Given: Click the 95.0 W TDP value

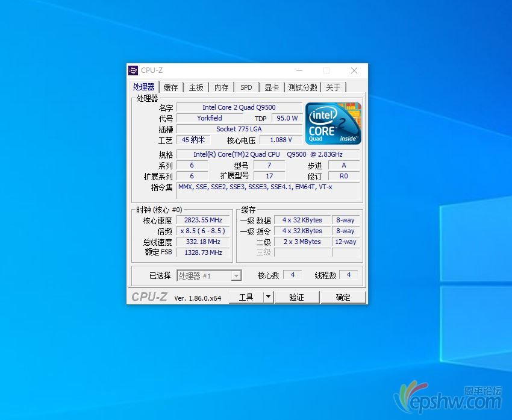Looking at the screenshot, I should 287,118.
